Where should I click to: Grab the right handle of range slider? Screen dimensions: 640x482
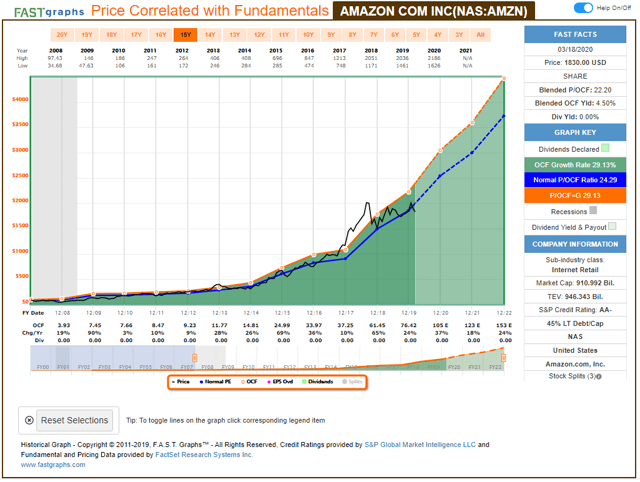[x=504, y=358]
